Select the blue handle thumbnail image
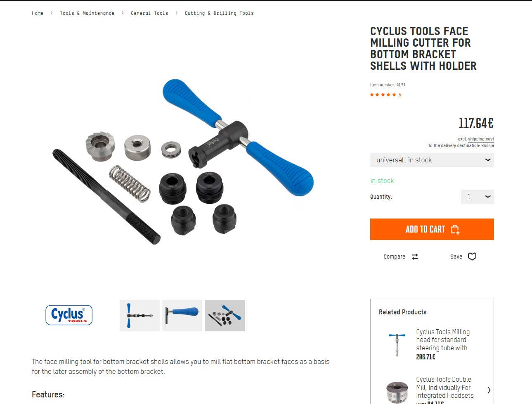 (182, 316)
